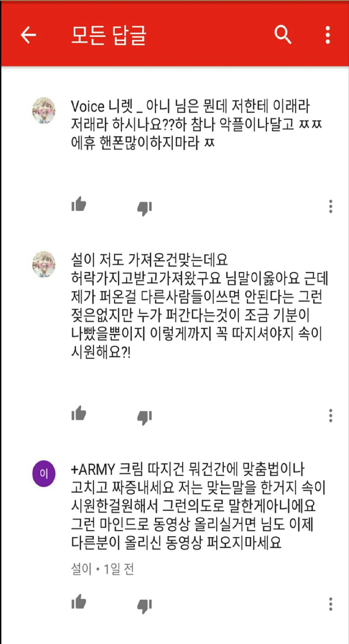Open search with the magnifier icon

(x=283, y=35)
